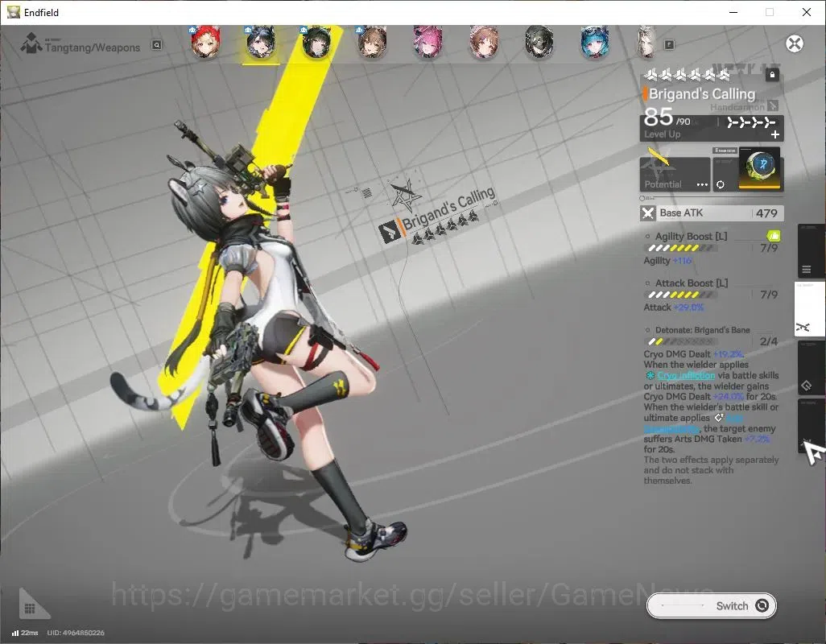
Task: Click the Q key hint beside Tangtang/Weapons
Action: click(x=157, y=45)
